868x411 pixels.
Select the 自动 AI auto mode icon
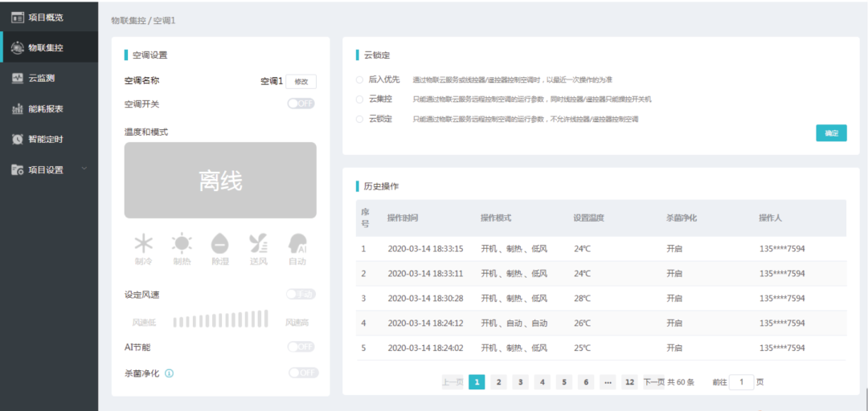tap(297, 244)
